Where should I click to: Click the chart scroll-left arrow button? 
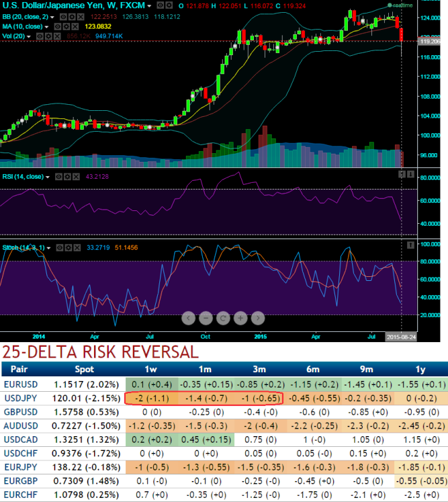tap(189, 319)
